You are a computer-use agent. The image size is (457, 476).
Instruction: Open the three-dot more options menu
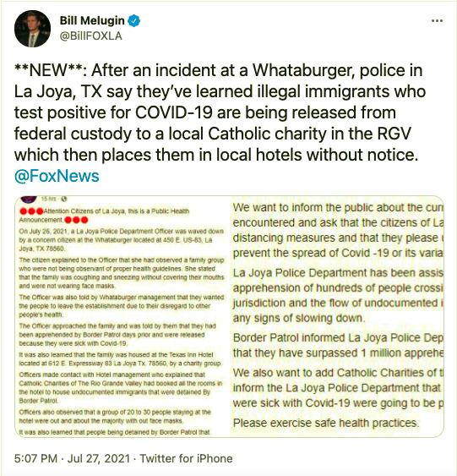click(437, 20)
